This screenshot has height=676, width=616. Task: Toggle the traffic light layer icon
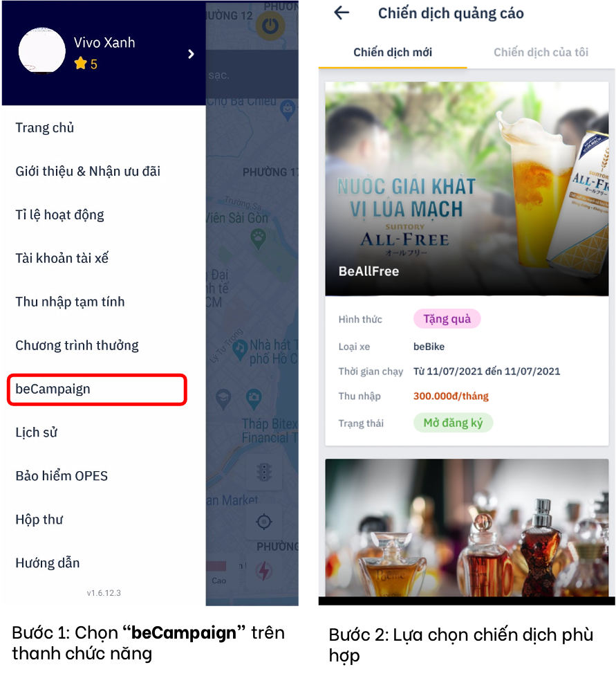coord(264,472)
